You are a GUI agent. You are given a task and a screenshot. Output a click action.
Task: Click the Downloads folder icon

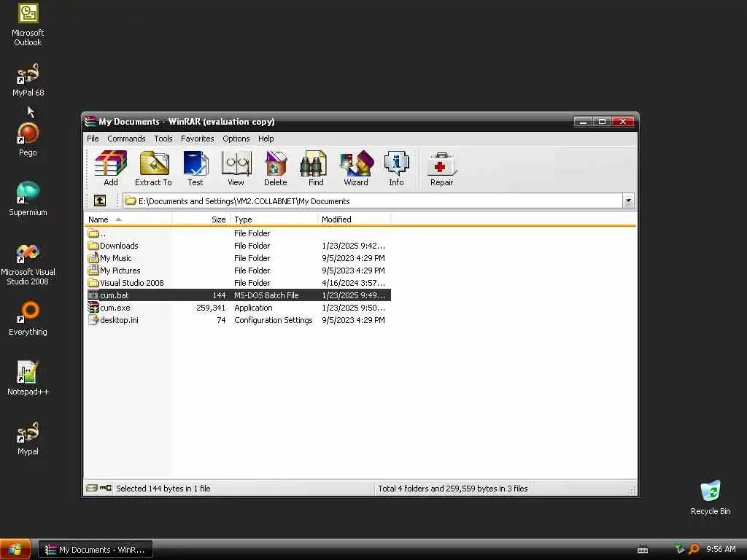click(x=93, y=246)
